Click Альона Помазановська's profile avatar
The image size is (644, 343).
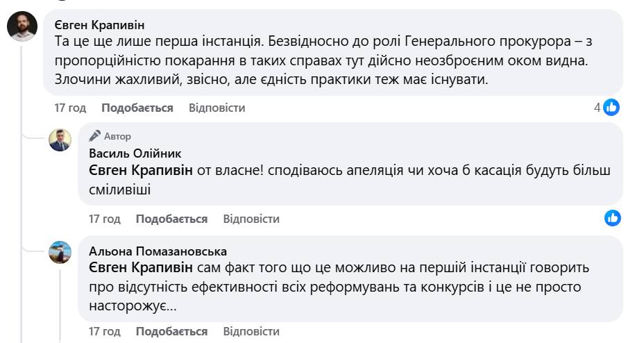(x=60, y=252)
